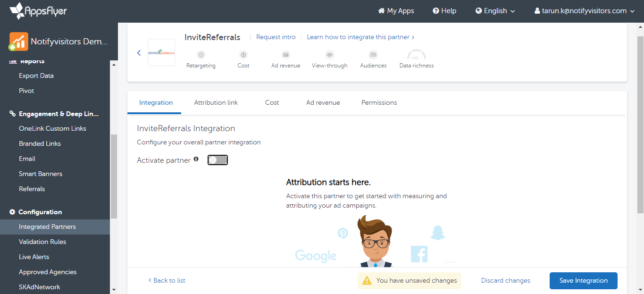Image resolution: width=644 pixels, height=294 pixels.
Task: Click the Ad revenue capability icon
Action: [286, 55]
